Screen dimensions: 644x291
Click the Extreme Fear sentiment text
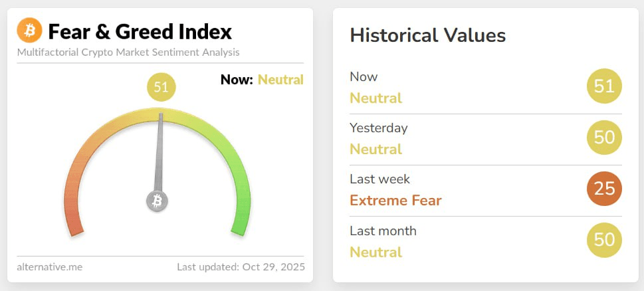pos(395,200)
